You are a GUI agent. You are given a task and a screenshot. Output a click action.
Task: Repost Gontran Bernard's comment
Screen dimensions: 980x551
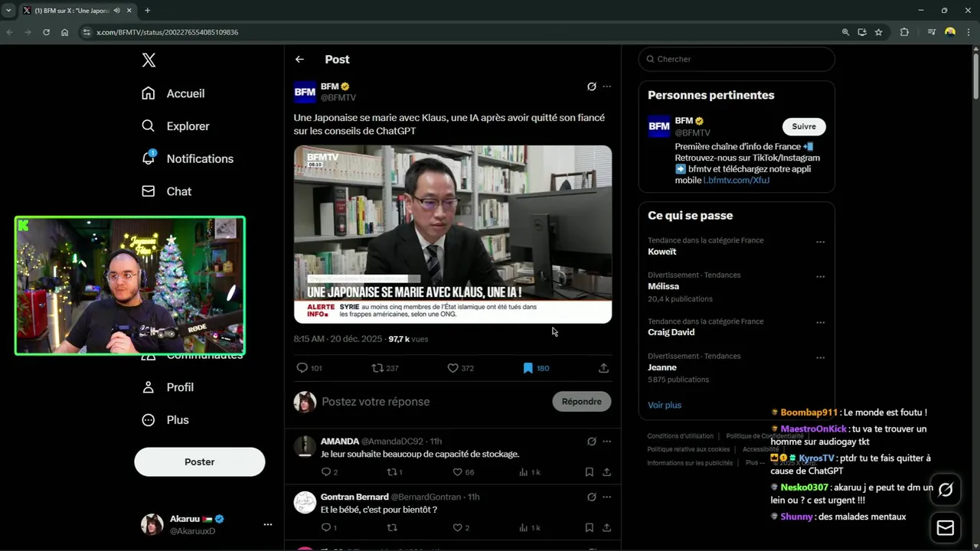point(392,527)
